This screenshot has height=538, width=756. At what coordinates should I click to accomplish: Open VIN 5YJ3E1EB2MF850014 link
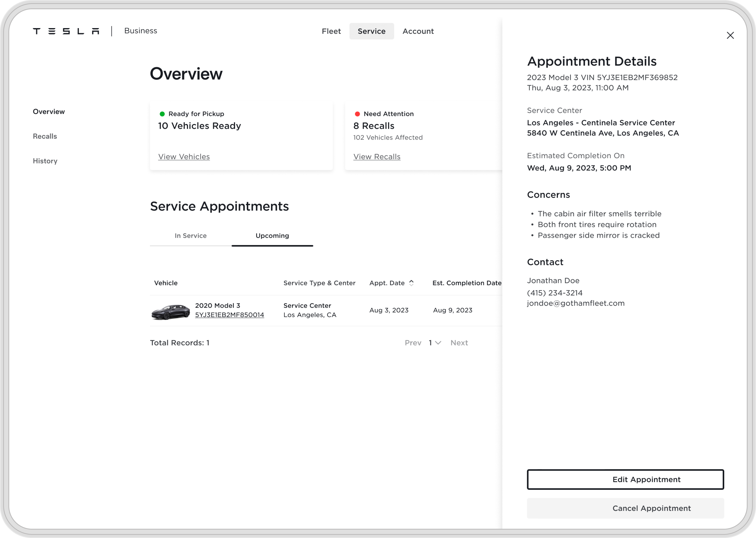[229, 315]
